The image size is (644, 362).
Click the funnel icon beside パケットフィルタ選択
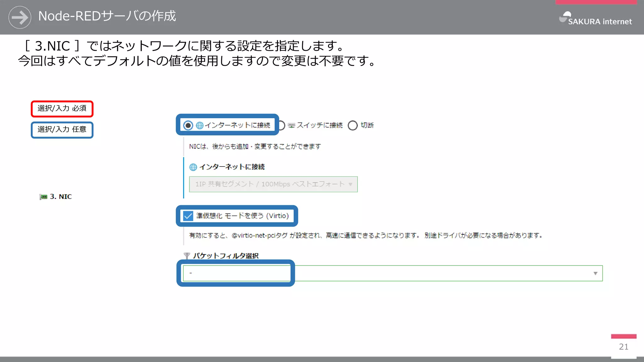(187, 256)
